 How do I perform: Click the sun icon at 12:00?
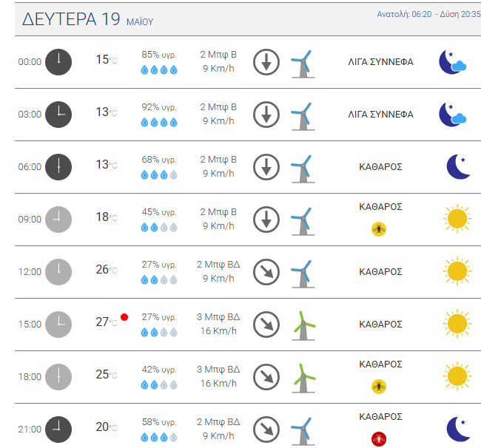click(457, 271)
